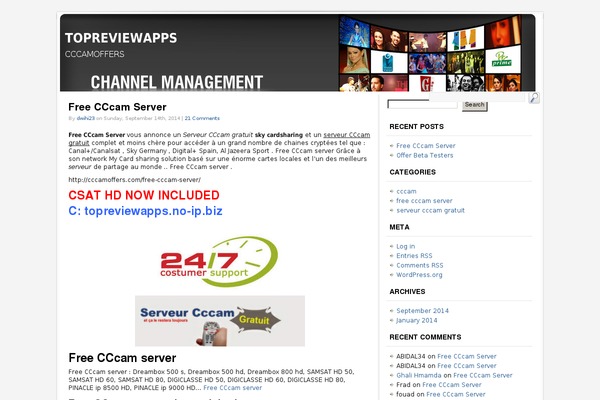Follow the 'serveur CCcam gratuit' underlined link
This screenshot has width=600, height=400.
click(x=347, y=135)
